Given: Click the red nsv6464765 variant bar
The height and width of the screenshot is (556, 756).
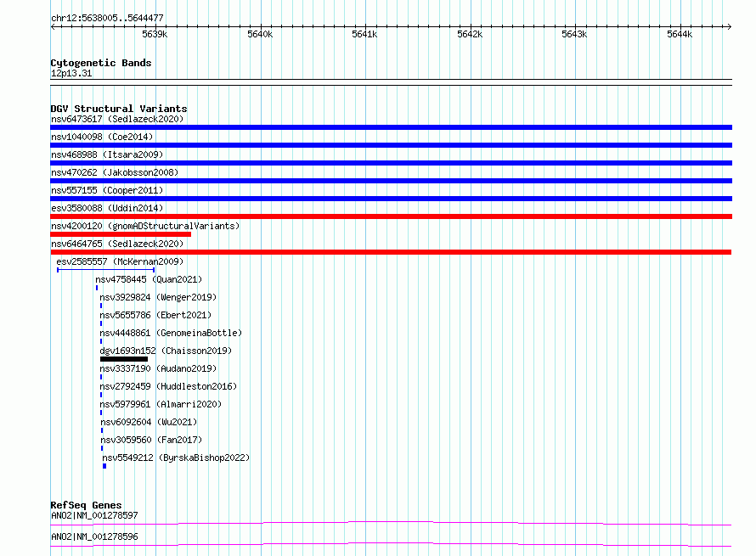Looking at the screenshot, I should coord(391,252).
